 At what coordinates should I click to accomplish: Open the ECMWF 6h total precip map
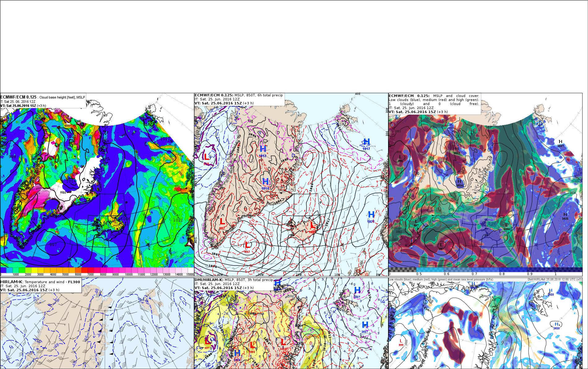tap(291, 185)
